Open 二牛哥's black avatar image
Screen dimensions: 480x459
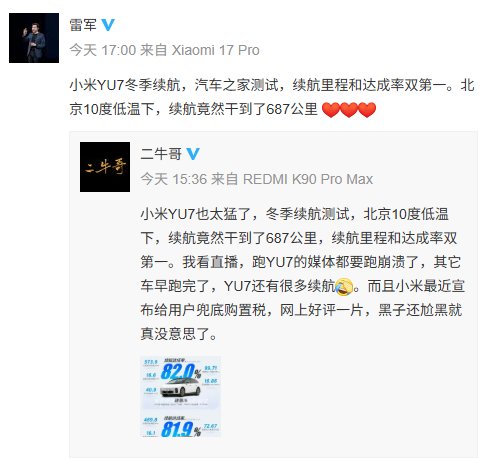coord(105,167)
